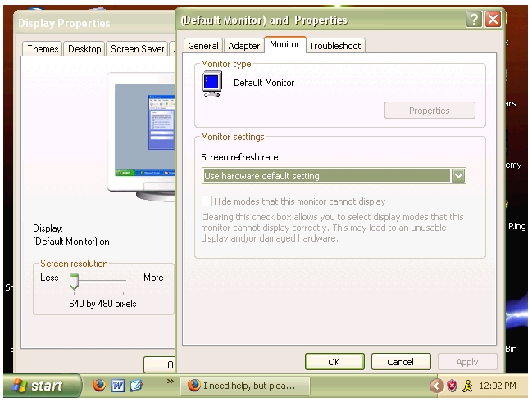The height and width of the screenshot is (402, 532).
Task: Click the Cancel button
Action: [x=400, y=361]
